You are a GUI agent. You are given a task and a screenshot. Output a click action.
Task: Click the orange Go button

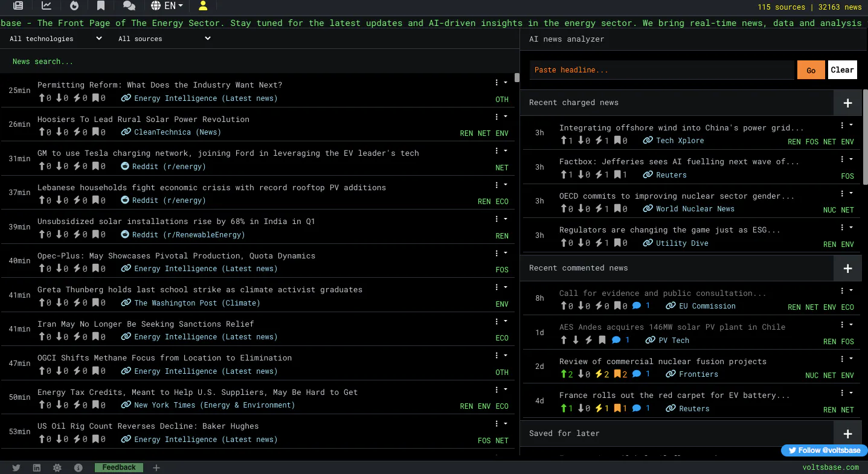pyautogui.click(x=811, y=70)
